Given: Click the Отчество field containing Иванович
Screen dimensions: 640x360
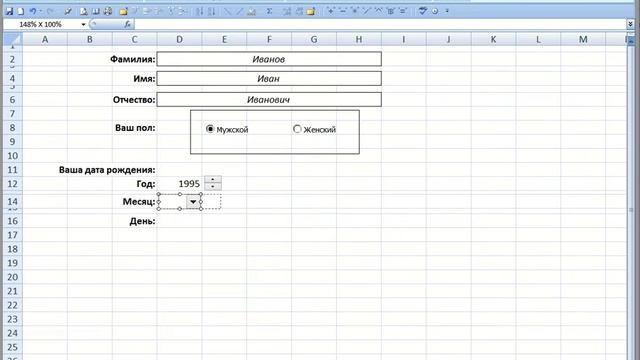Looking at the screenshot, I should point(269,100).
